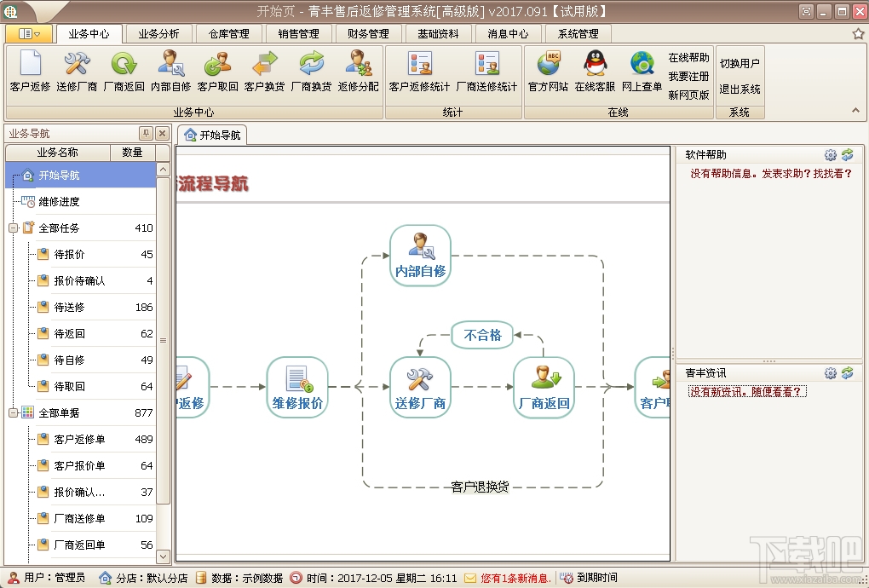
Task: Switch to the 消息中心 ribbon tab
Action: 508,34
